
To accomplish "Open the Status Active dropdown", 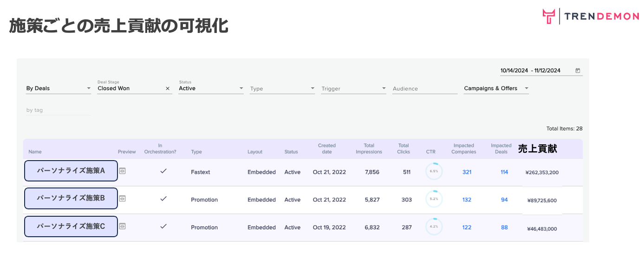I will point(211,89).
